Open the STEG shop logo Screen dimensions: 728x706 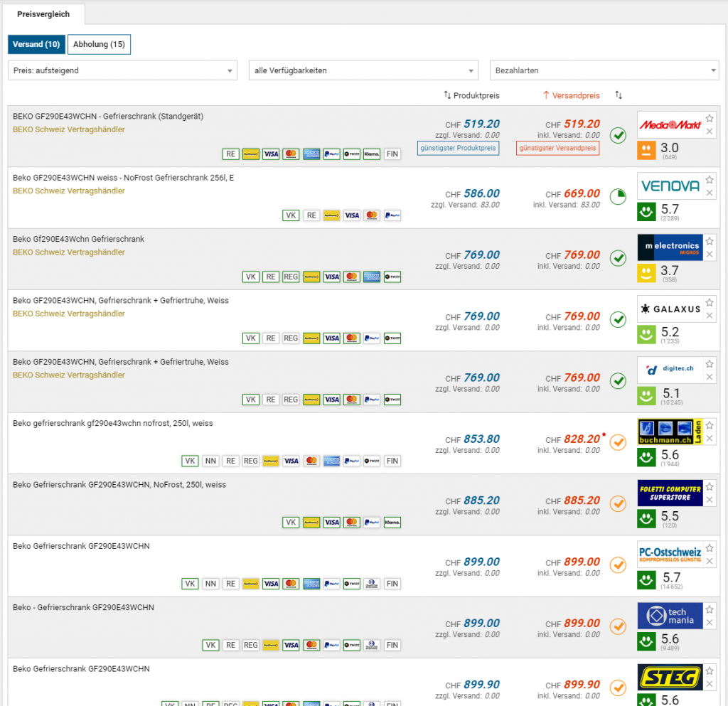pyautogui.click(x=670, y=678)
